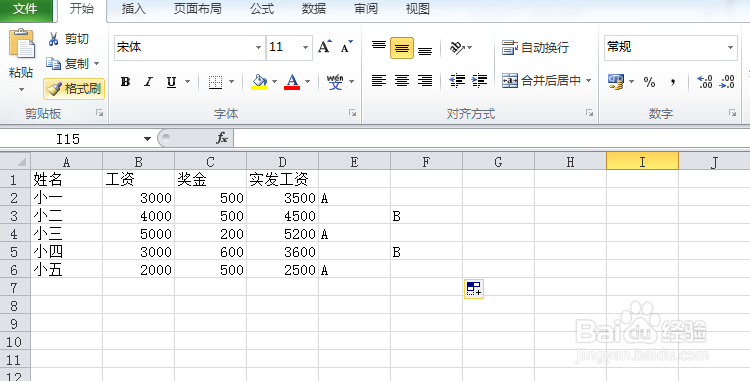Click the select all corner triangle
Viewport: 750px width, 381px height.
[x=15, y=162]
